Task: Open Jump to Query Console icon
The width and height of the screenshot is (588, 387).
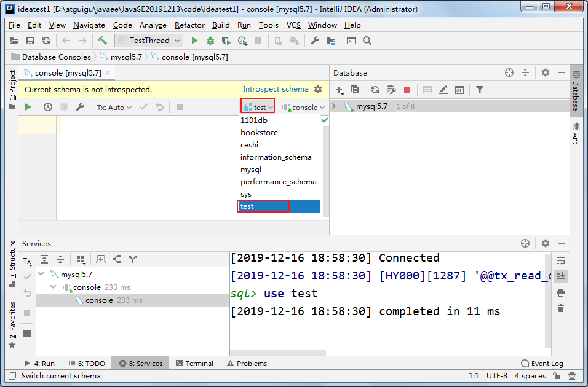Action: pyautogui.click(x=459, y=90)
